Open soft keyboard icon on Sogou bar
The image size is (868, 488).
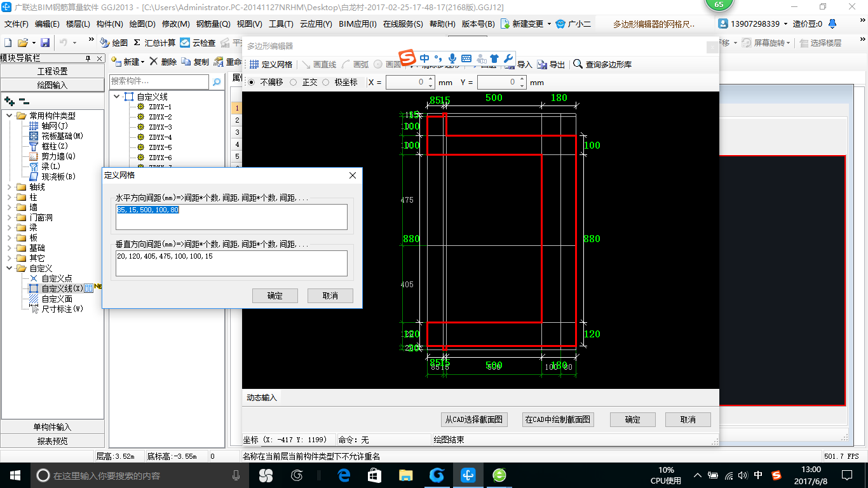click(x=466, y=58)
